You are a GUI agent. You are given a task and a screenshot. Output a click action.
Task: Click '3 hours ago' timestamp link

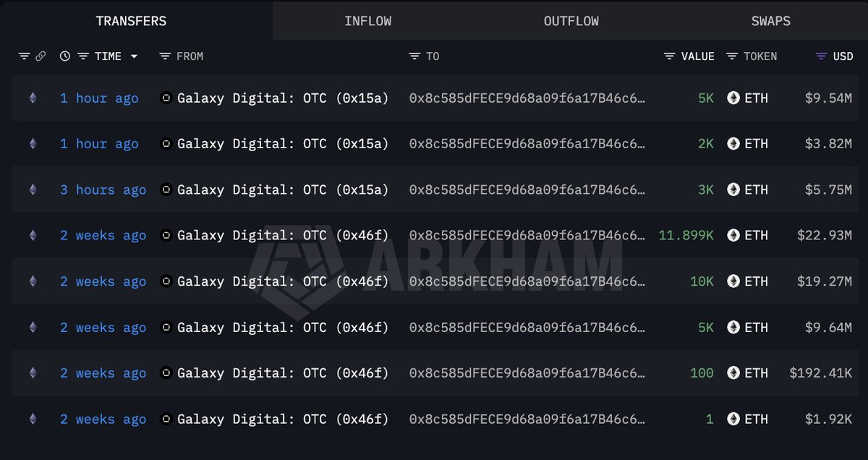click(x=103, y=189)
